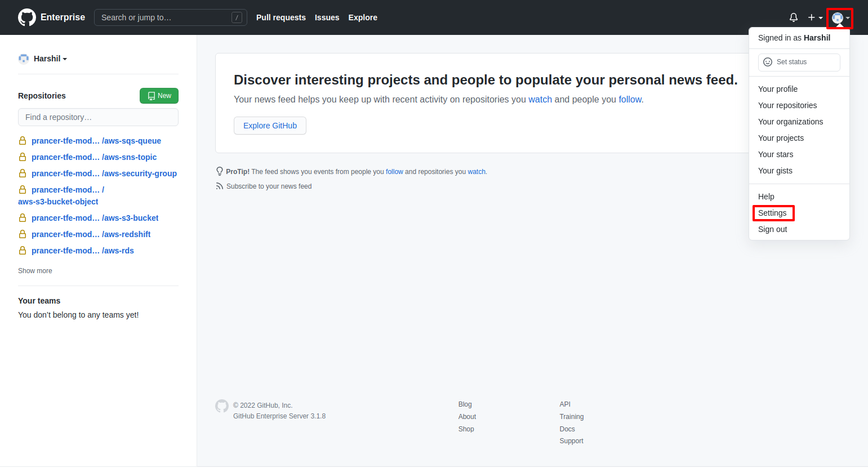Open the Training footer link

[572, 417]
